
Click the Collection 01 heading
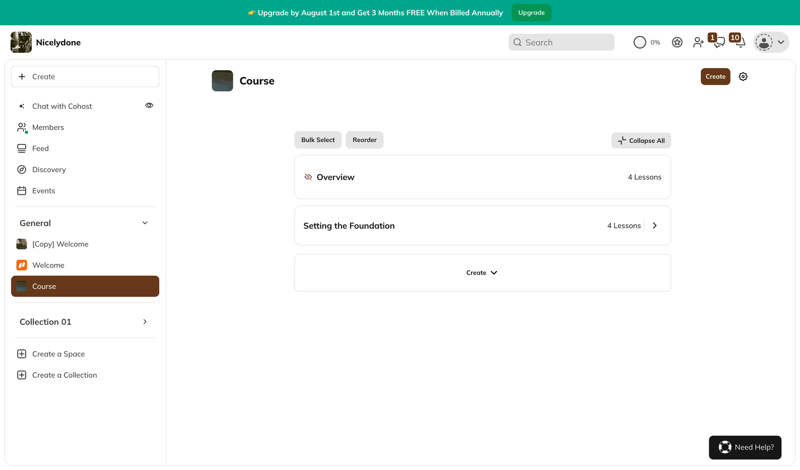coord(45,322)
